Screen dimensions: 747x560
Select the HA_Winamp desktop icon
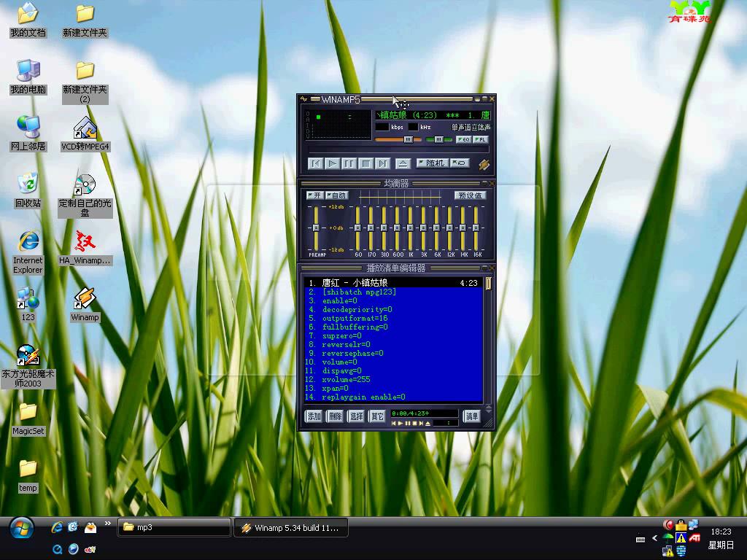coord(85,248)
